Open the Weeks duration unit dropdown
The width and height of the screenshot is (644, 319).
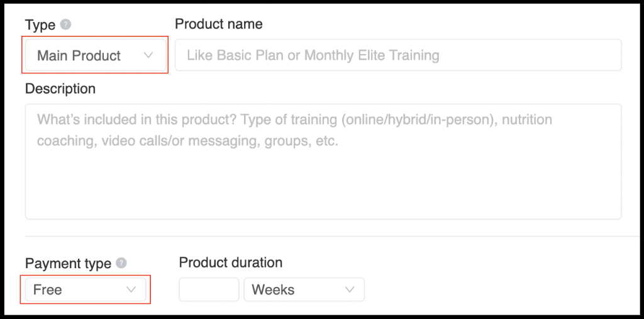304,289
